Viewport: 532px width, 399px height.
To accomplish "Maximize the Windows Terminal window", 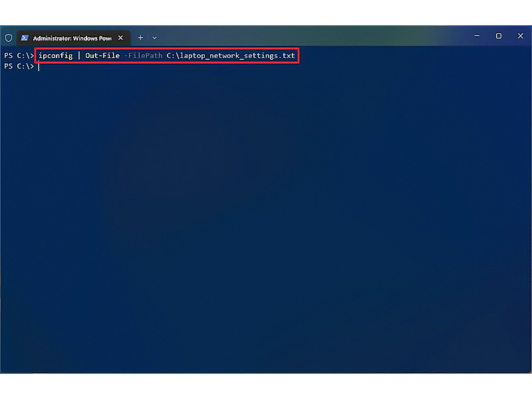I will tap(498, 36).
